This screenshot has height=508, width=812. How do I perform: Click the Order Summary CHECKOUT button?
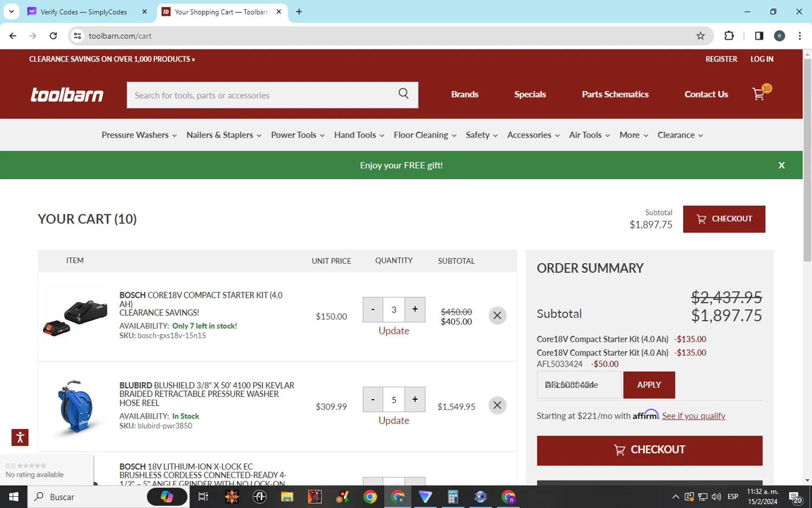(x=649, y=450)
